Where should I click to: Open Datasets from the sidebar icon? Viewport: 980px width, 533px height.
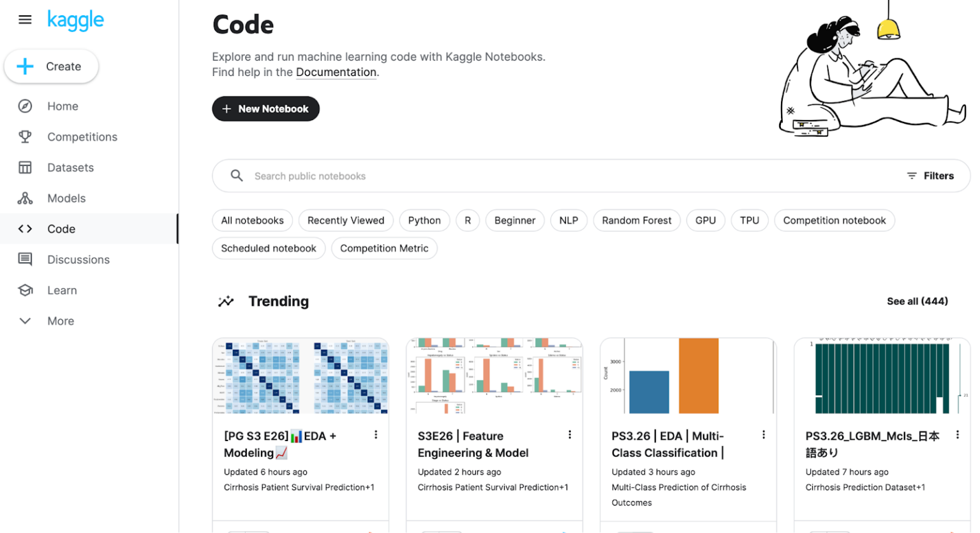coord(24,167)
